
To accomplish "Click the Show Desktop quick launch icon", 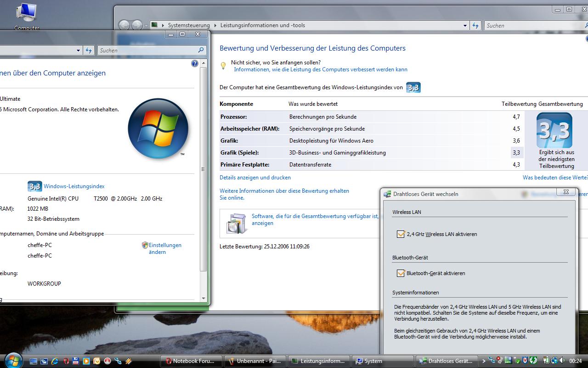I will tap(34, 361).
